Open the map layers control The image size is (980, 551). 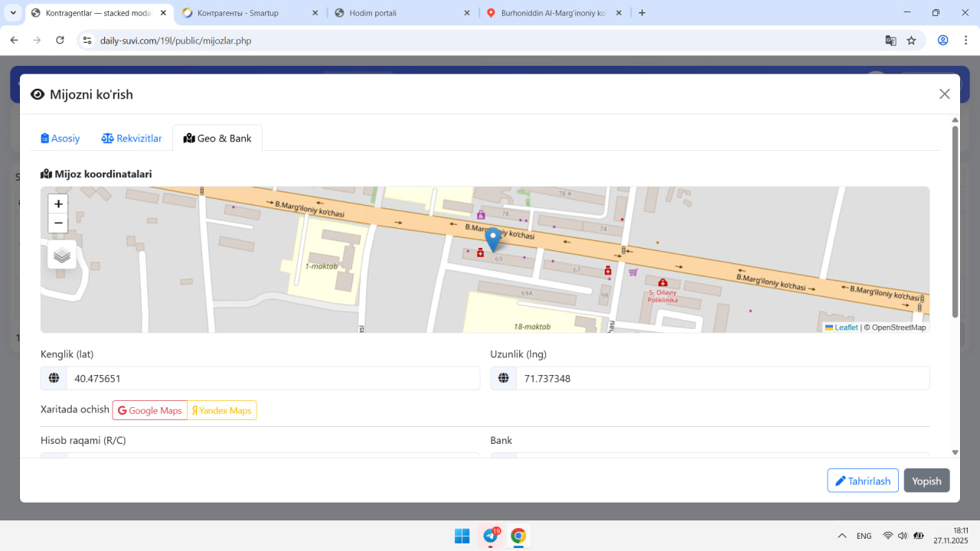click(x=62, y=255)
